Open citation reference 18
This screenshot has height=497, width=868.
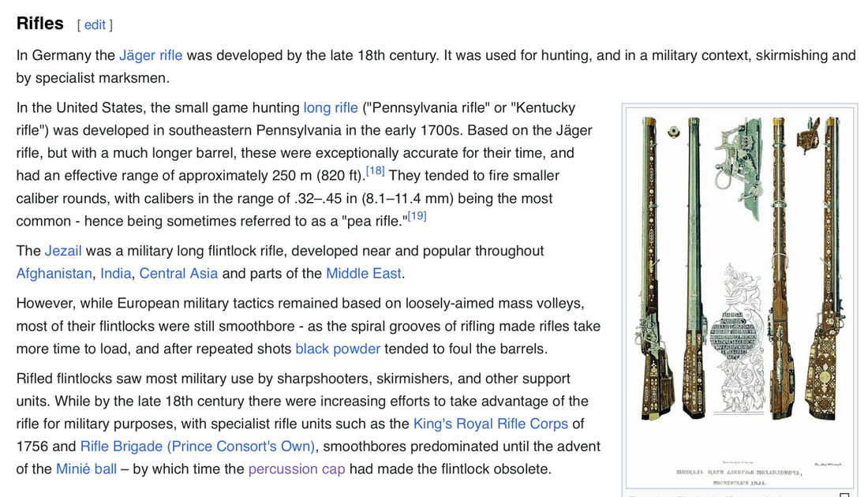coord(376,171)
